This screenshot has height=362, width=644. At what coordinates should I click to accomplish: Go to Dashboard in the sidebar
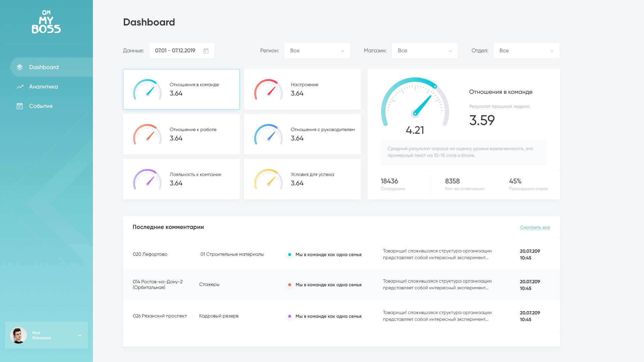point(51,67)
